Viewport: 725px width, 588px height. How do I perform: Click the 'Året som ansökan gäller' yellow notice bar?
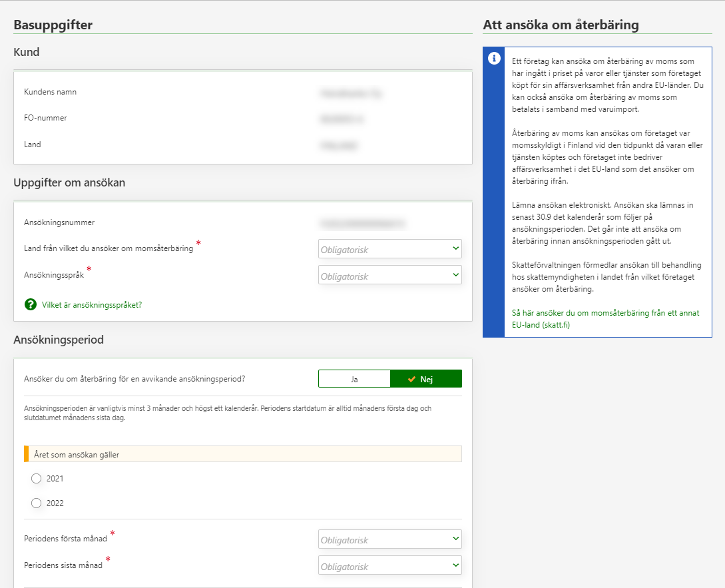(242, 454)
